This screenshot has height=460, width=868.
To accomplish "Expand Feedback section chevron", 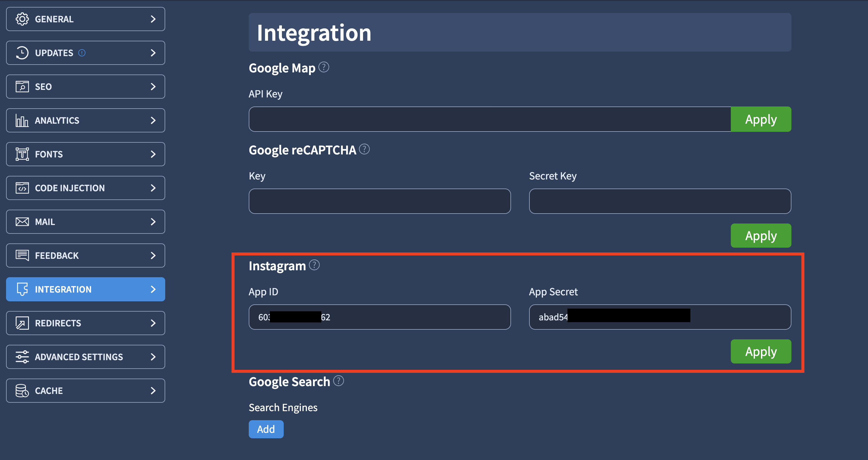I will 153,255.
